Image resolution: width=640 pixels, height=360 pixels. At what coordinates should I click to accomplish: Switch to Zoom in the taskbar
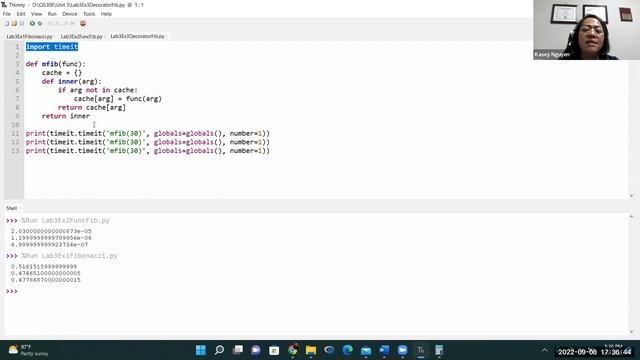click(x=402, y=350)
